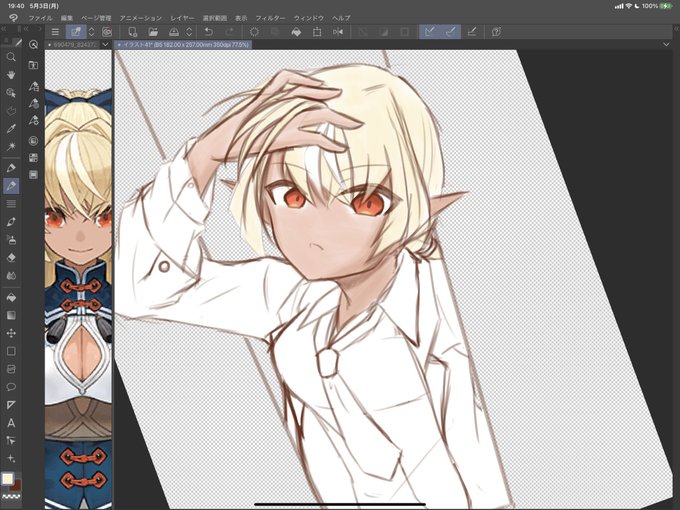Select the Fill bucket tool in tool palette

[x=11, y=298]
